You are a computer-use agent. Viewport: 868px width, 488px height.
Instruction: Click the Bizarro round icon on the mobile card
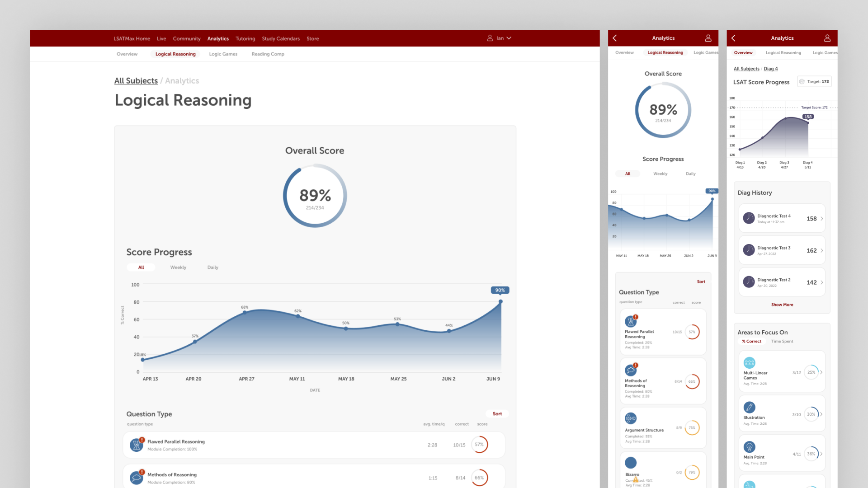point(631,463)
